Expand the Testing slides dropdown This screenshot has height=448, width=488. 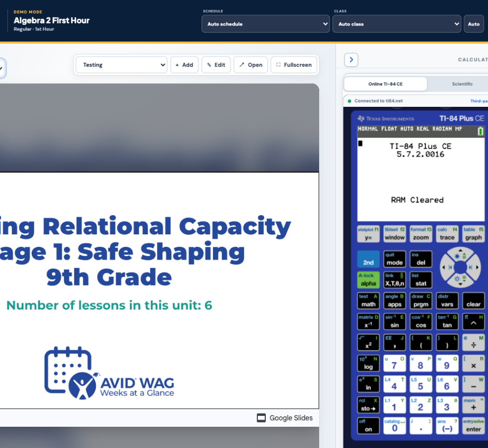point(121,65)
